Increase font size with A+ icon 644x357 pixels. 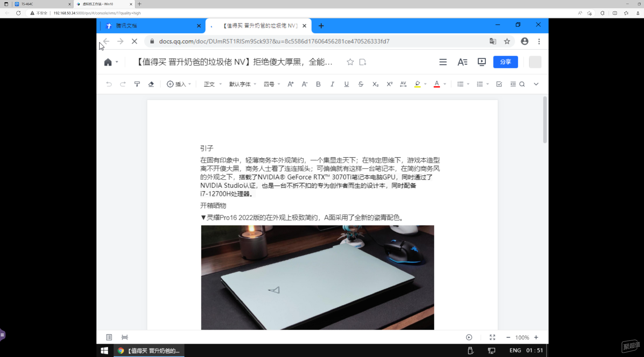[290, 84]
